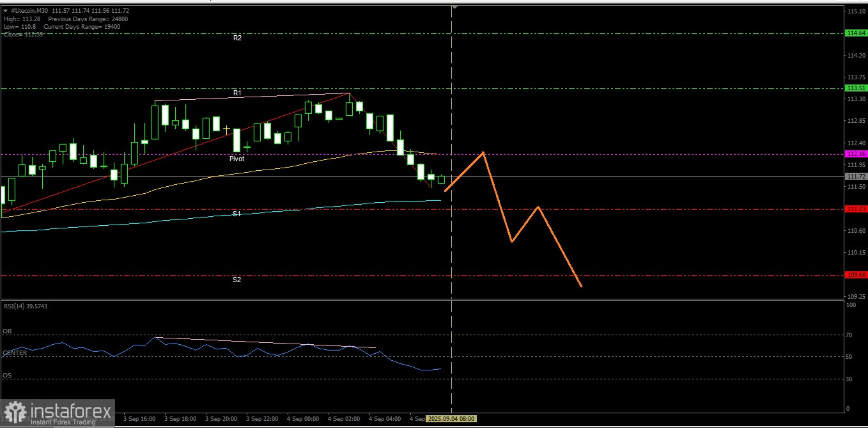The image size is (868, 428).
Task: Select the red 109.68 support price tag
Action: click(x=856, y=275)
